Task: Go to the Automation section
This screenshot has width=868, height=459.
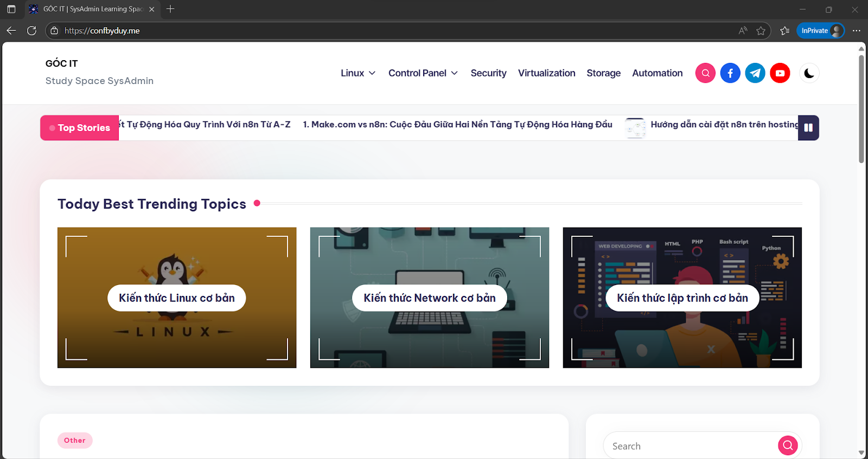Action: tap(657, 73)
